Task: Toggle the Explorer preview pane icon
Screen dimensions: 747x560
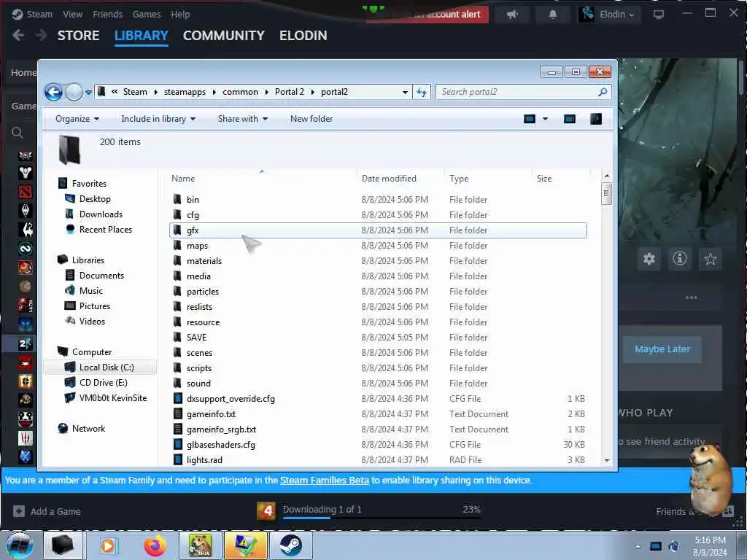Action: [x=569, y=119]
